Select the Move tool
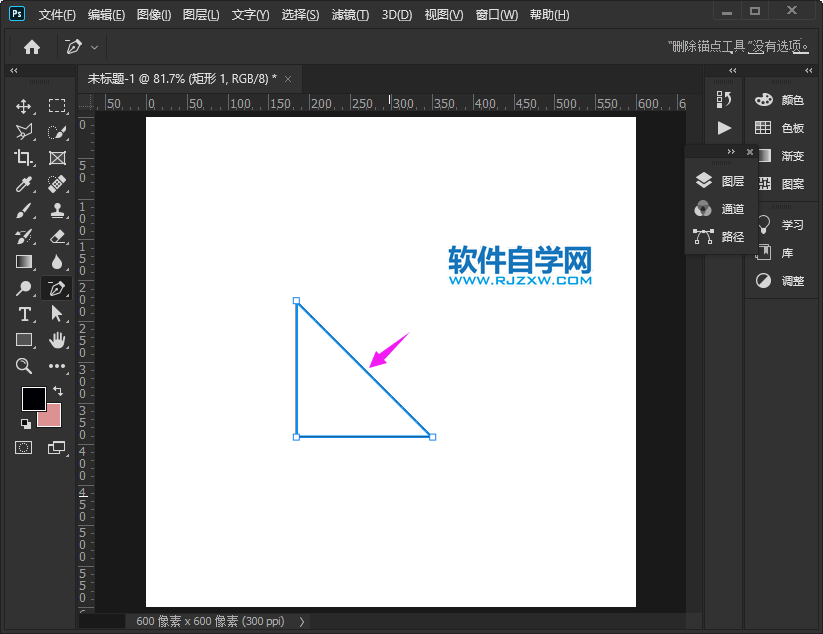 tap(24, 106)
